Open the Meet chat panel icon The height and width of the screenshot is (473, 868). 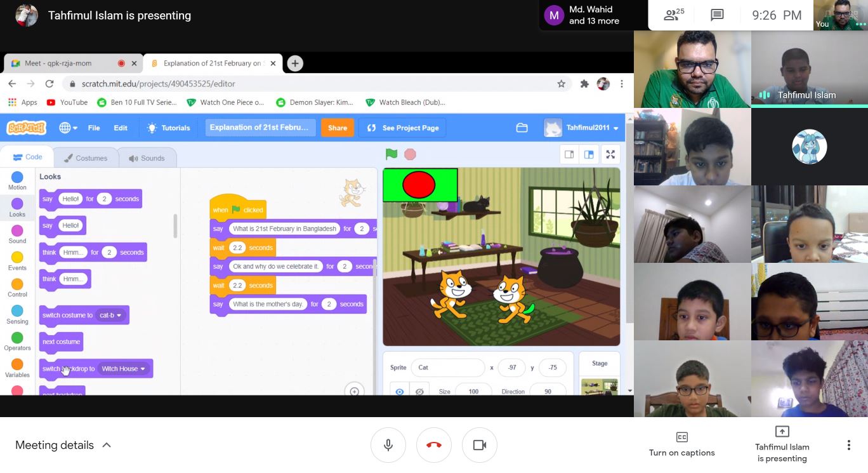tap(717, 15)
